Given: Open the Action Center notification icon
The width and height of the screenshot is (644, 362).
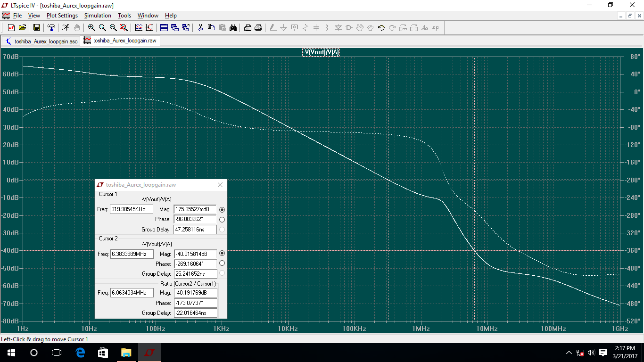Looking at the screenshot, I should pos(603,353).
